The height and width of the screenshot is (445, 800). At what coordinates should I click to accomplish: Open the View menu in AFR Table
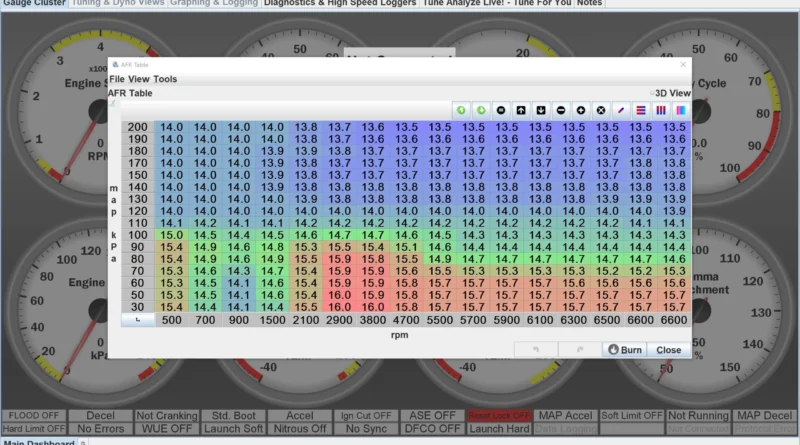(139, 78)
